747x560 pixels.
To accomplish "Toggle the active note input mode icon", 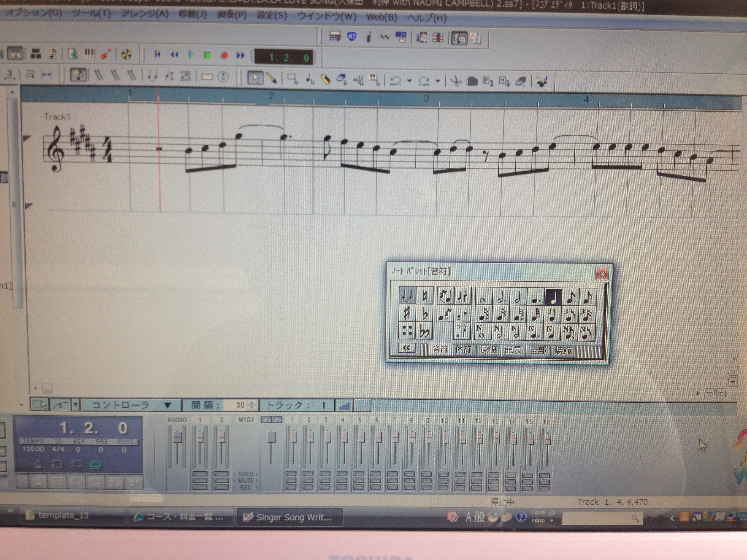I will click(78, 74).
